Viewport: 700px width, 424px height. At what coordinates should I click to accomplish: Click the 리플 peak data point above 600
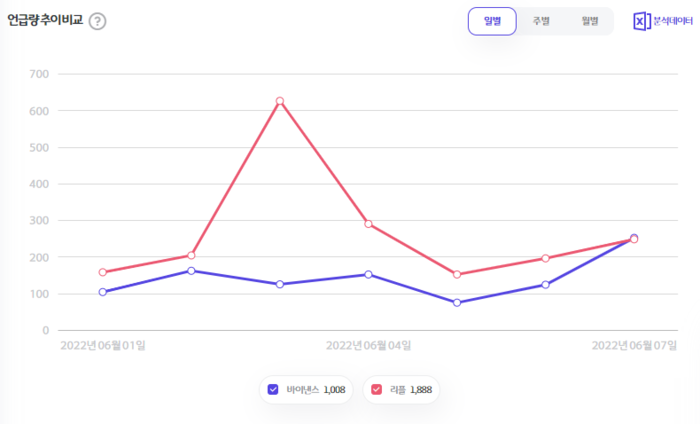pyautogui.click(x=280, y=101)
